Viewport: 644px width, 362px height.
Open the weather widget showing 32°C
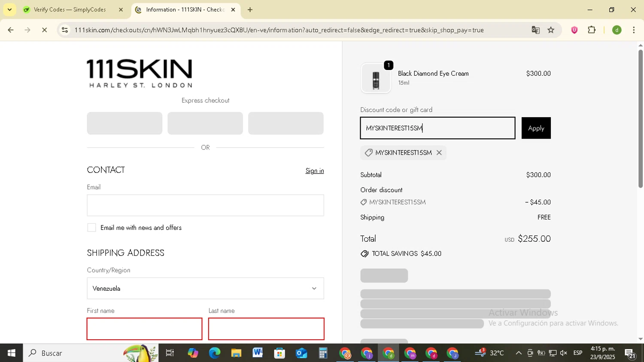click(x=489, y=353)
